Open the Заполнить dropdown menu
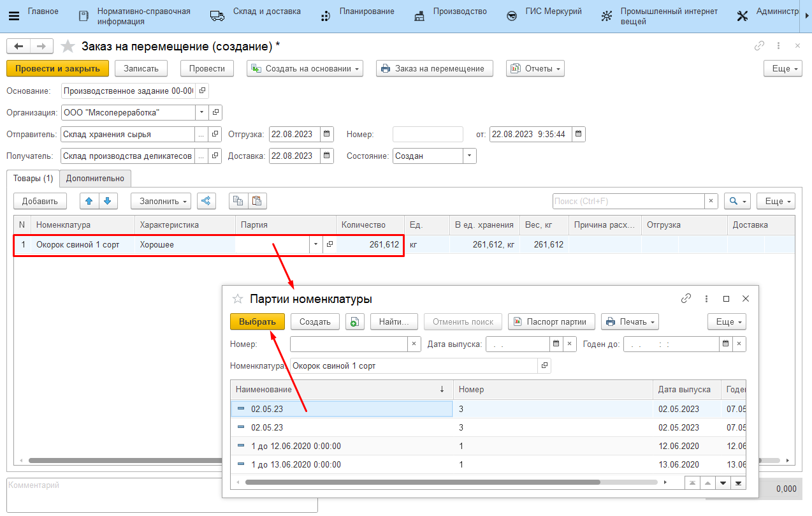Image resolution: width=812 pixels, height=516 pixels. click(x=161, y=201)
